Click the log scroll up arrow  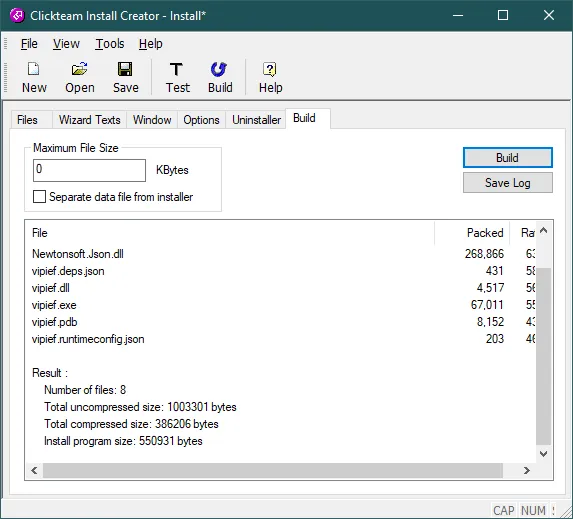click(x=543, y=231)
